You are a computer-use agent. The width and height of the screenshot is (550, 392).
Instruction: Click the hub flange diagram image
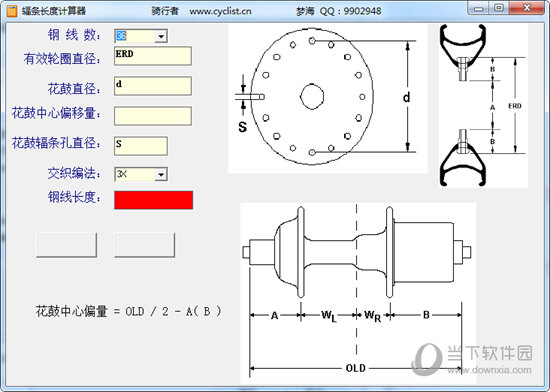(328, 99)
